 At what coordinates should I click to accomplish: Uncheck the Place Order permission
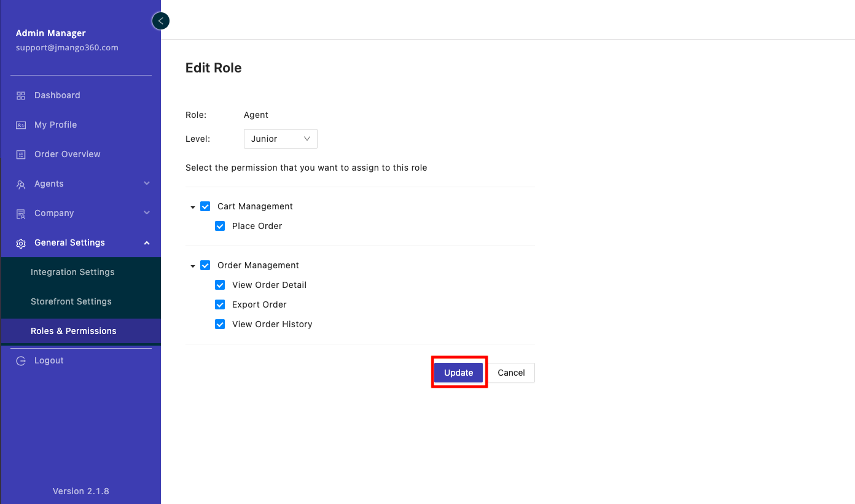(x=220, y=226)
